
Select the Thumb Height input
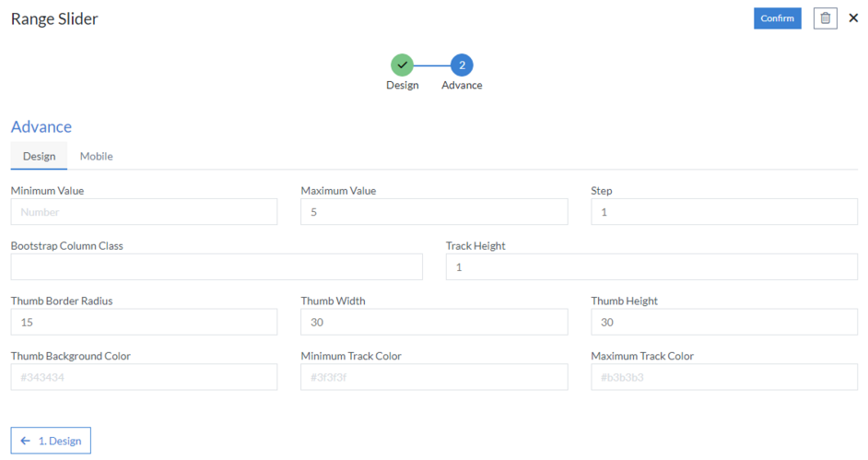click(723, 322)
